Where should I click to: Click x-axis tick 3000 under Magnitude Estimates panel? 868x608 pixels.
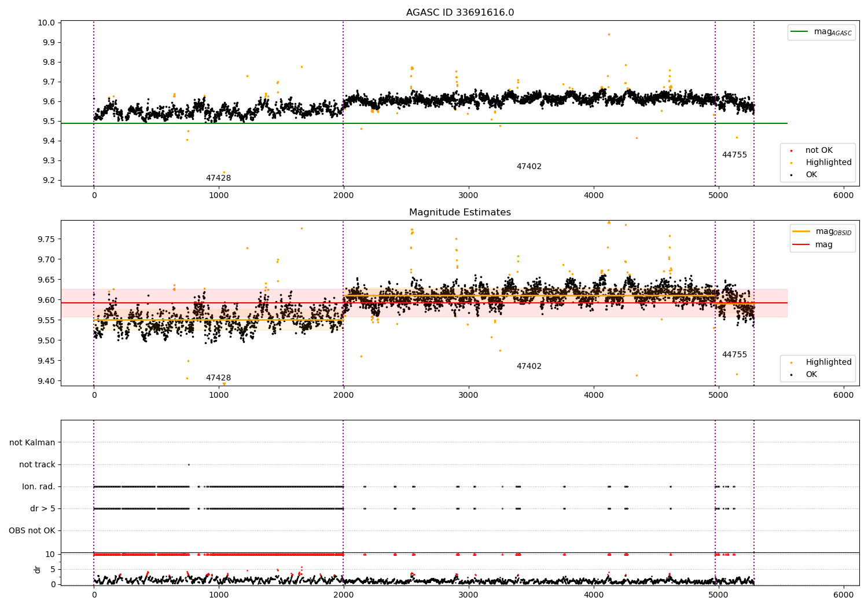click(x=468, y=395)
